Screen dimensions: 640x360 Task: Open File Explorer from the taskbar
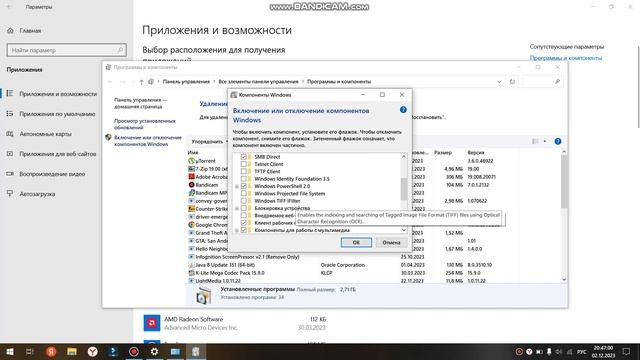click(72, 351)
